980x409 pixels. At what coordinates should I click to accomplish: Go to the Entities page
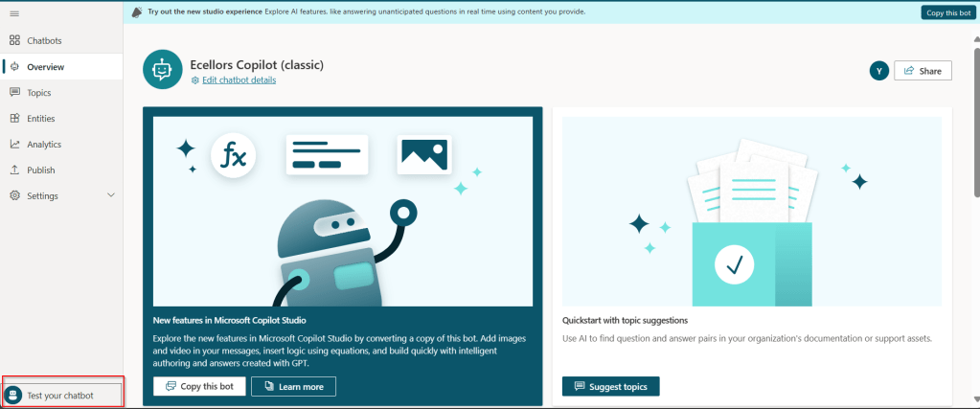[x=40, y=119]
